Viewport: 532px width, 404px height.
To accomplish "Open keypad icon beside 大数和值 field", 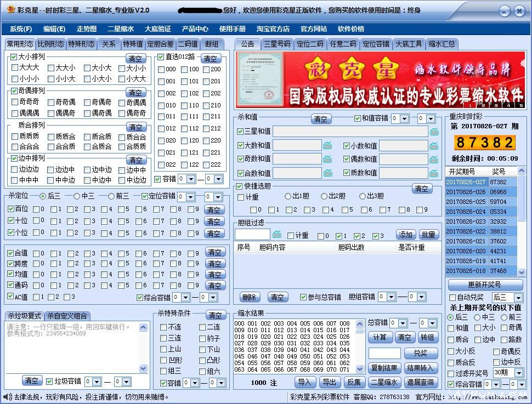I will [x=327, y=145].
